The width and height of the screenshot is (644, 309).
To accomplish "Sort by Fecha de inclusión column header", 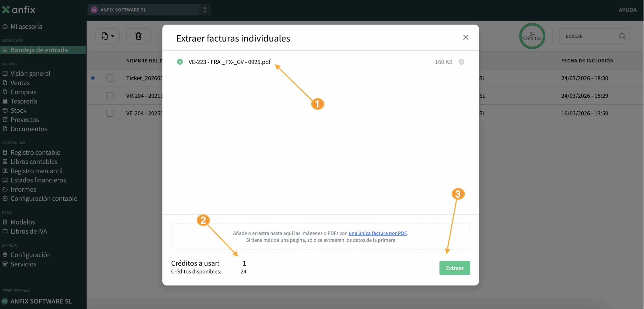I will tap(587, 61).
